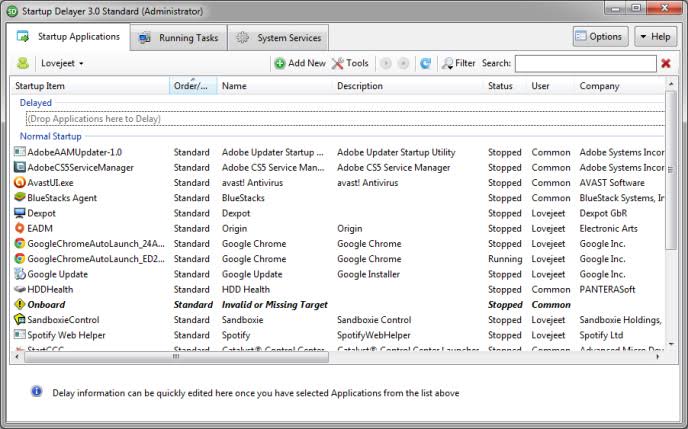Click the green Add New plus icon

[x=280, y=64]
